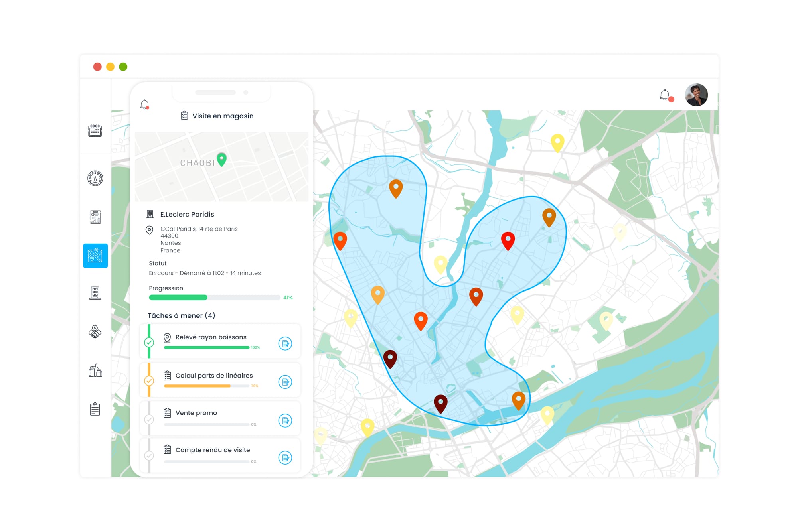The width and height of the screenshot is (798, 532).
Task: Click the orange pin at zone's bottom right
Action: pyautogui.click(x=518, y=400)
